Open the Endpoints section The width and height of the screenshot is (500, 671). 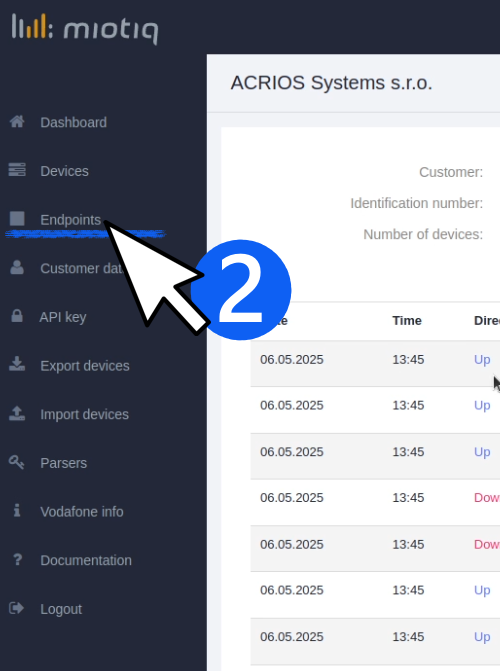tap(71, 220)
